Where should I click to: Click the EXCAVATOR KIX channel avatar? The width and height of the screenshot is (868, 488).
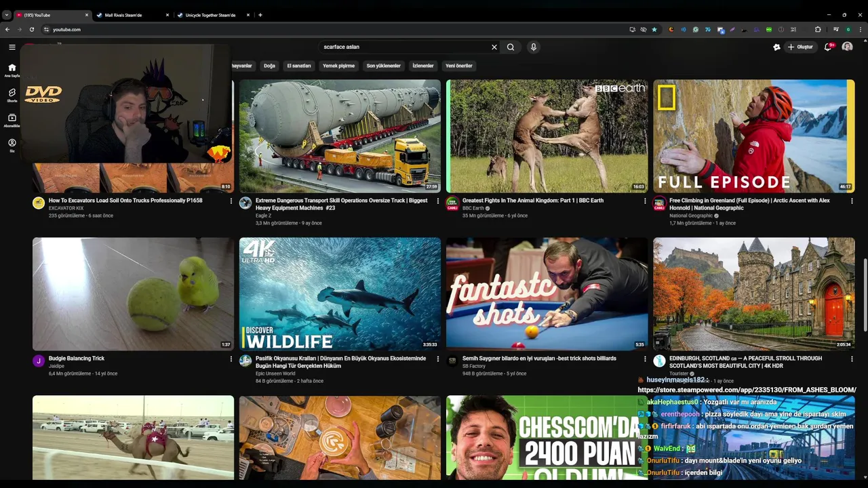[x=39, y=203]
